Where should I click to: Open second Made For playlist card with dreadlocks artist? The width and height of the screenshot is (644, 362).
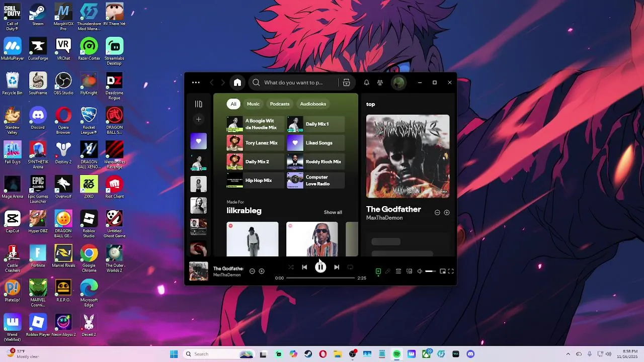312,239
